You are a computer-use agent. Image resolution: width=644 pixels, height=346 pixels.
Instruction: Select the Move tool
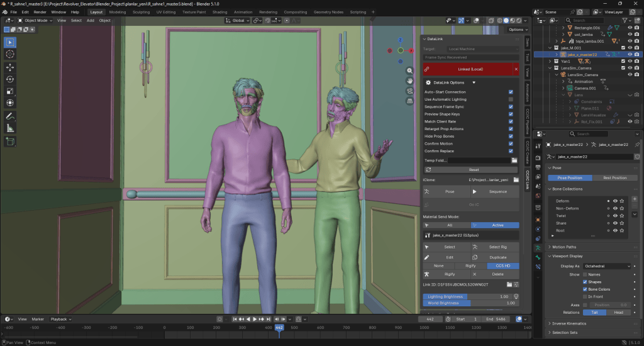pos(10,67)
